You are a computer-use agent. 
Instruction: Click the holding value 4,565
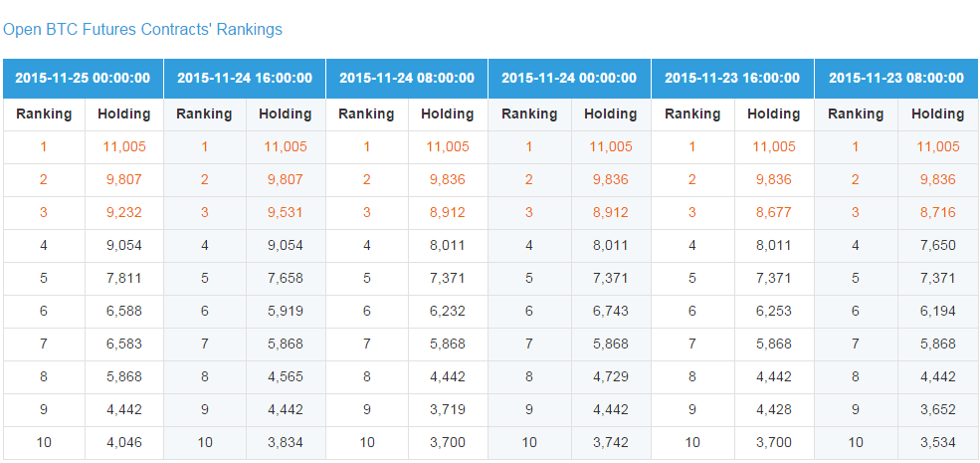coord(285,376)
